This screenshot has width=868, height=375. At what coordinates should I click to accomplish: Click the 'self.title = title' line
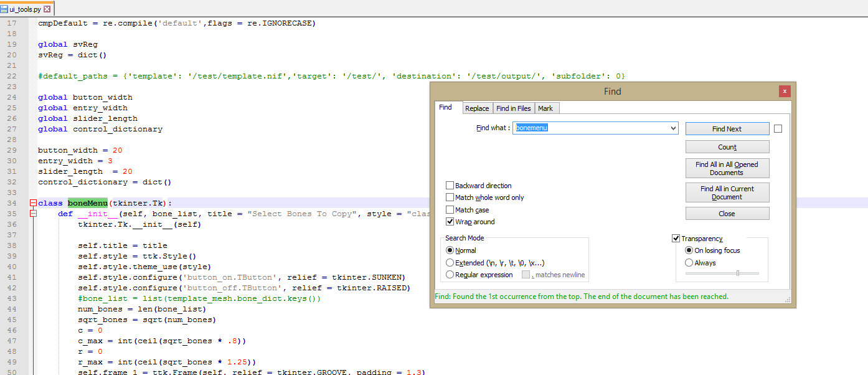[123, 245]
